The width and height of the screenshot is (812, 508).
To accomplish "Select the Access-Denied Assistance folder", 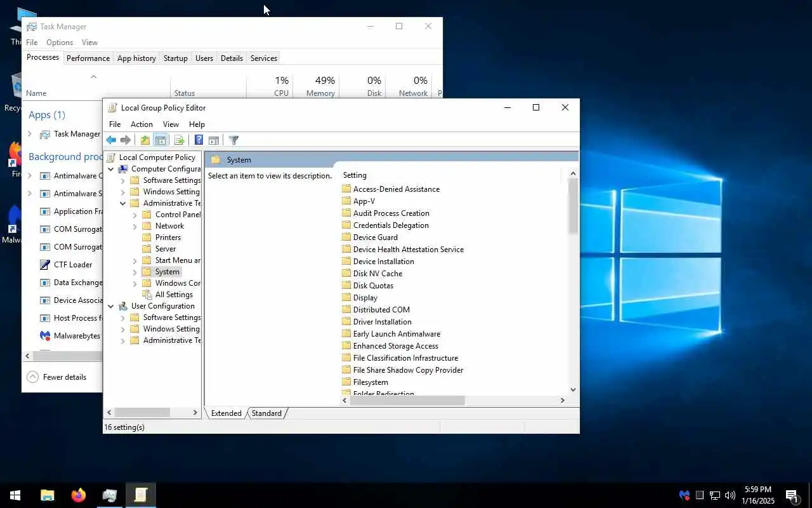I will coord(391,189).
